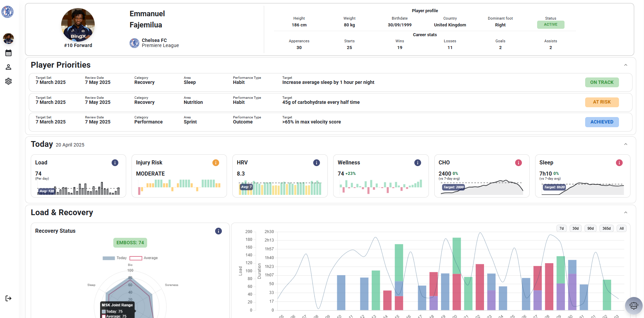Click the '#10 Forward' label
The height and width of the screenshot is (318, 644).
coord(78,45)
